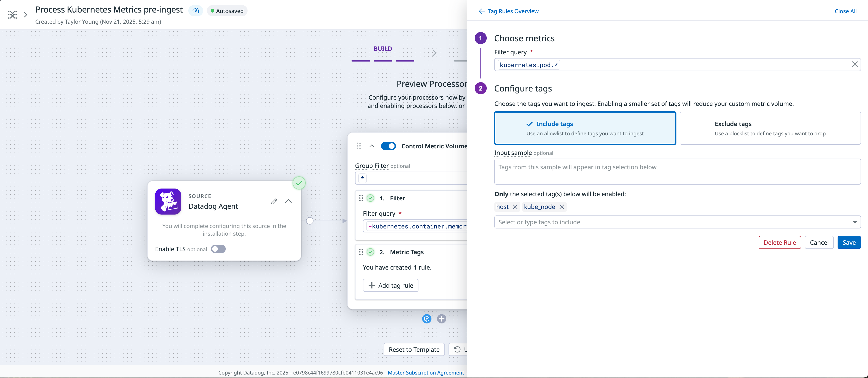The image size is (868, 378).
Task: Go to Tag Rules Overview
Action: coord(512,11)
